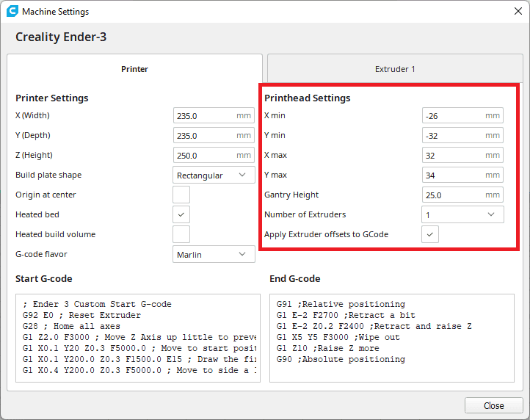The width and height of the screenshot is (530, 420).
Task: Edit the Y max printhead field
Action: pos(462,175)
